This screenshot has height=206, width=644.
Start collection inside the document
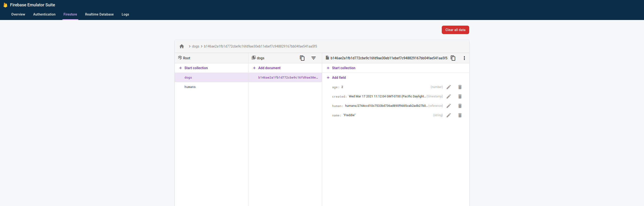click(x=341, y=68)
